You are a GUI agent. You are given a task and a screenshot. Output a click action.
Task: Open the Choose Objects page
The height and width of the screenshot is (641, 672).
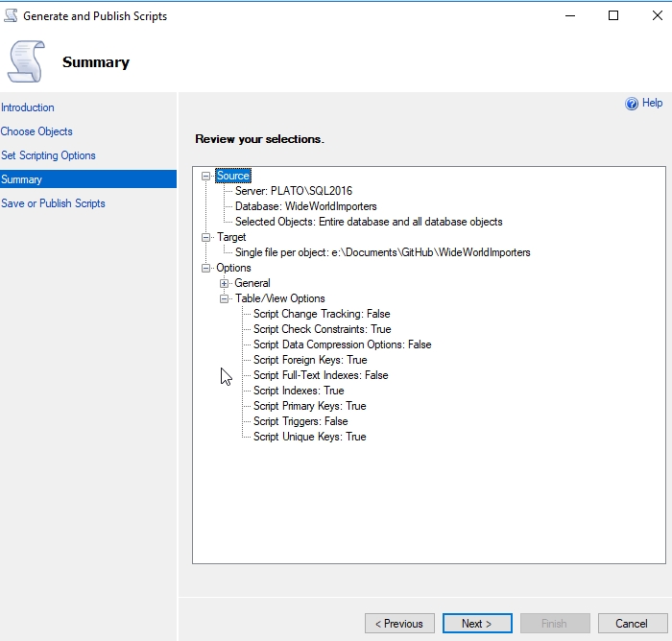click(x=36, y=131)
